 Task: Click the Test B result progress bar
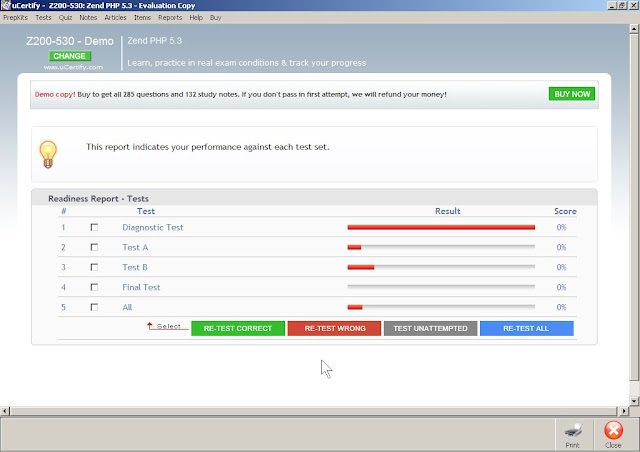(x=441, y=267)
